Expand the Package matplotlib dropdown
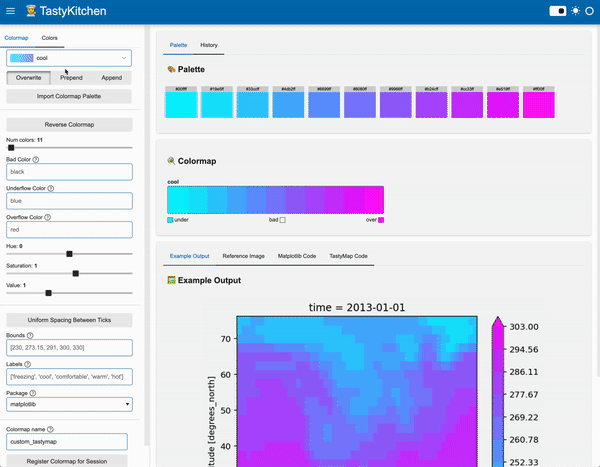Viewport: 600px width, 467px height. coord(69,404)
